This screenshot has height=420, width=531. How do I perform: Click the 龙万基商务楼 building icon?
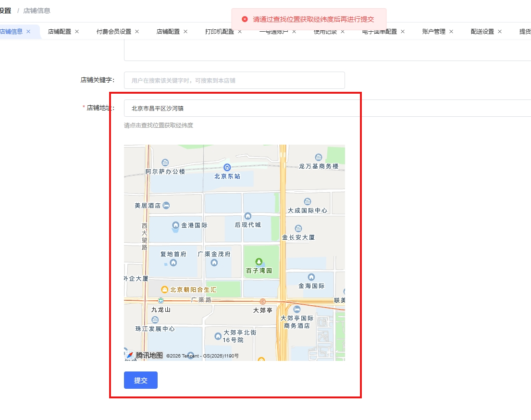pyautogui.click(x=319, y=157)
